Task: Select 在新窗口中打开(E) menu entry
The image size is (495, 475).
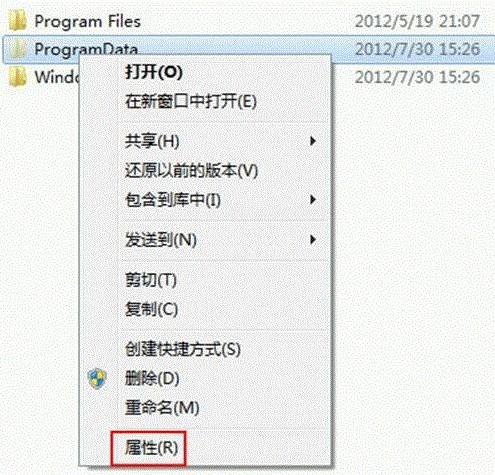Action: [x=191, y=101]
